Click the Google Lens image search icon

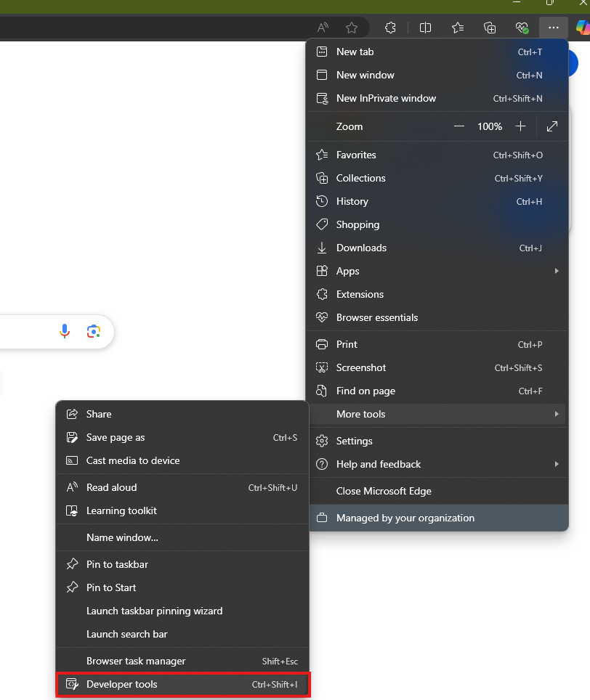tap(93, 332)
